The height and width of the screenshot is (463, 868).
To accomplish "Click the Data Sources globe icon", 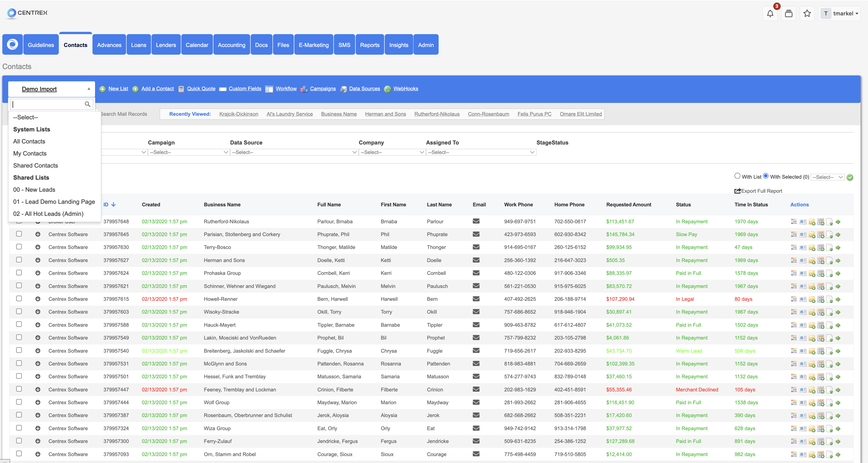I will pyautogui.click(x=343, y=89).
